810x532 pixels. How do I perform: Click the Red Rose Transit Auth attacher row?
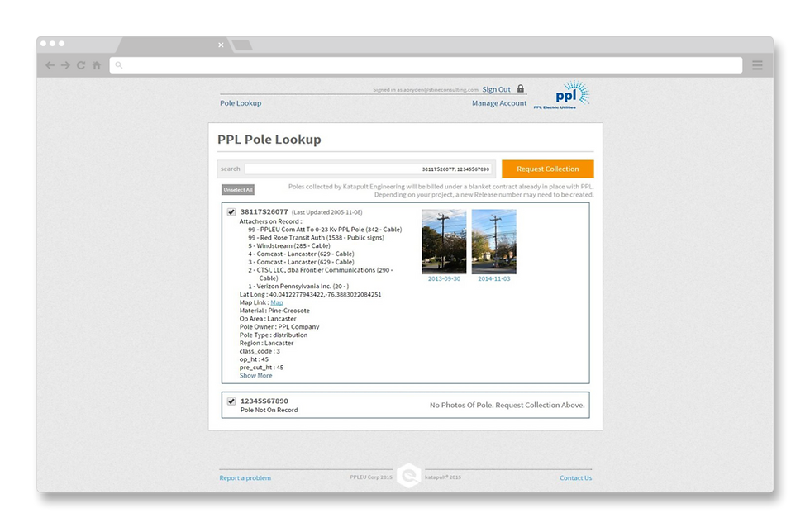point(316,238)
